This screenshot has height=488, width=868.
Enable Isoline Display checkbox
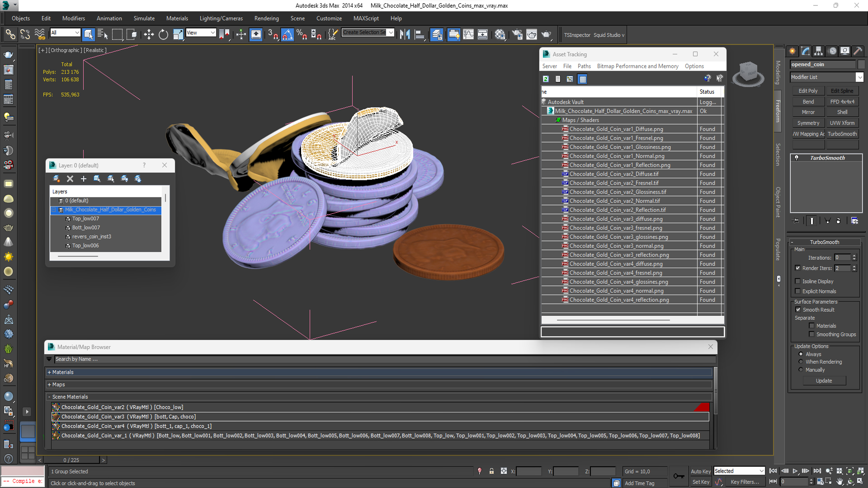click(x=798, y=281)
